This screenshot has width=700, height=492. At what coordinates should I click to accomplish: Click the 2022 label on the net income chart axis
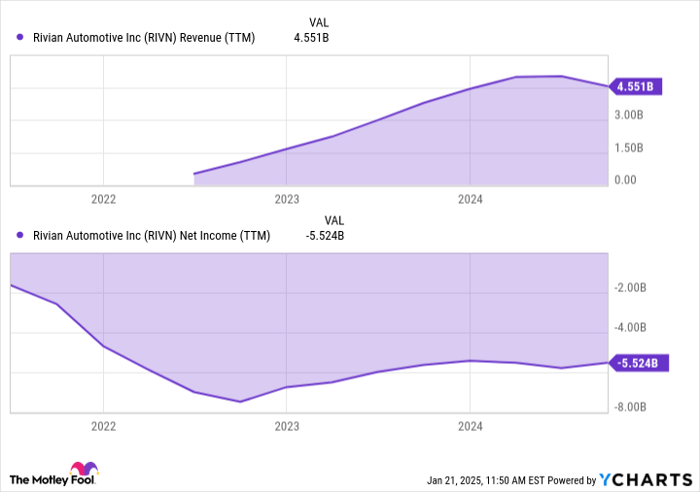104,426
